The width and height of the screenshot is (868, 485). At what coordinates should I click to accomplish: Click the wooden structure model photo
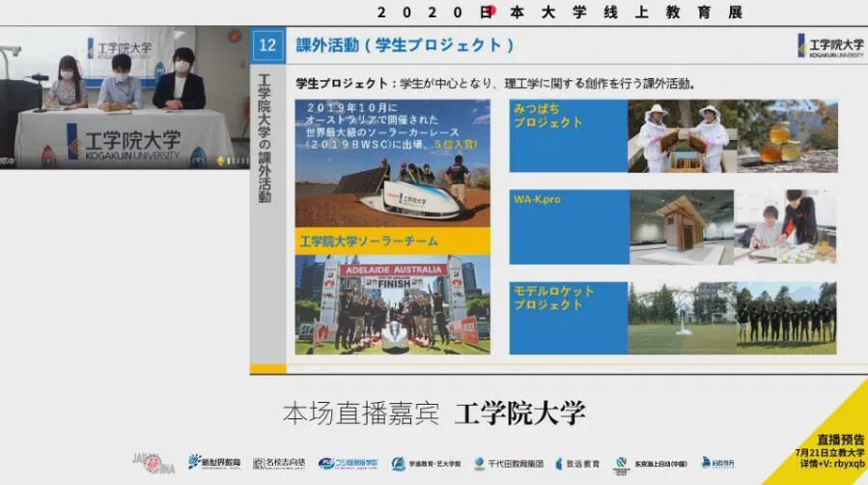tap(682, 227)
